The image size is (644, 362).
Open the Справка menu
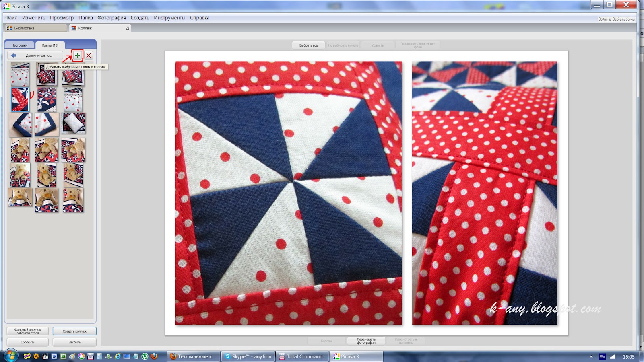200,18
